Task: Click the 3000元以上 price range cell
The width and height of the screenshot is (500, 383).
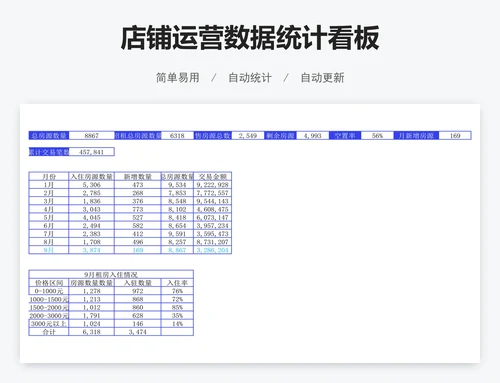Action: pyautogui.click(x=49, y=324)
